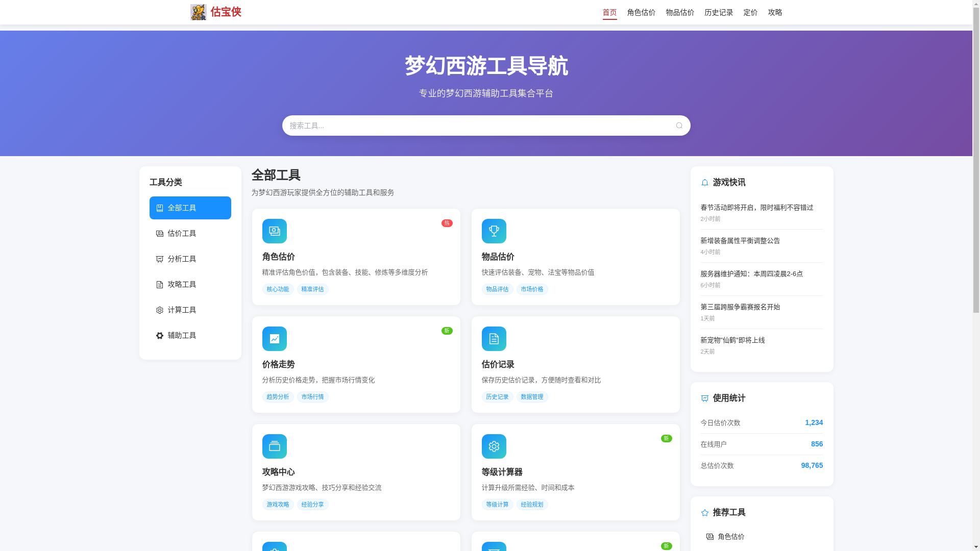Open the 物品估价 nav item
This screenshot has width=980, height=551.
[680, 12]
